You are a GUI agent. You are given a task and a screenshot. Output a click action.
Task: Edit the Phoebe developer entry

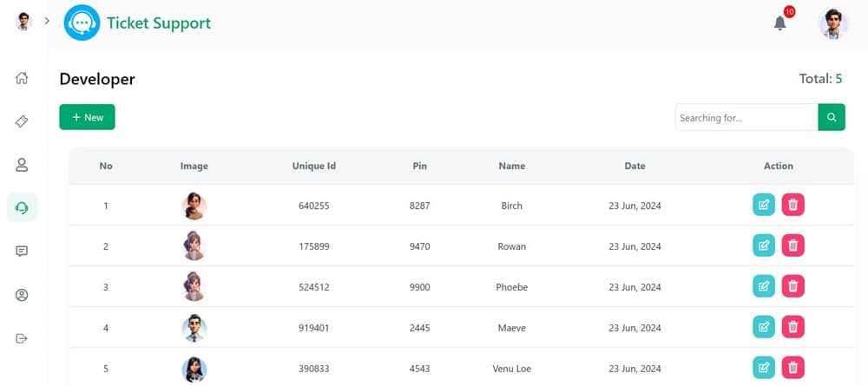click(764, 286)
